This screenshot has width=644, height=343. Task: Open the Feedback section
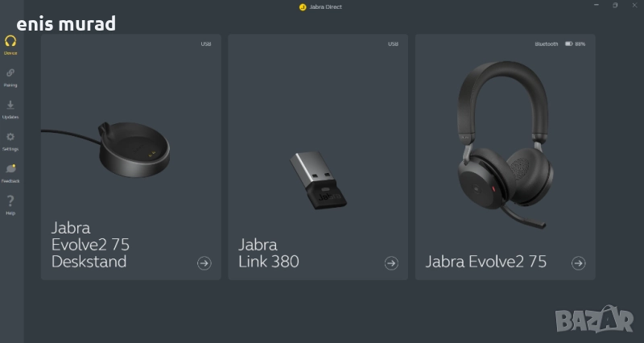coord(10,173)
